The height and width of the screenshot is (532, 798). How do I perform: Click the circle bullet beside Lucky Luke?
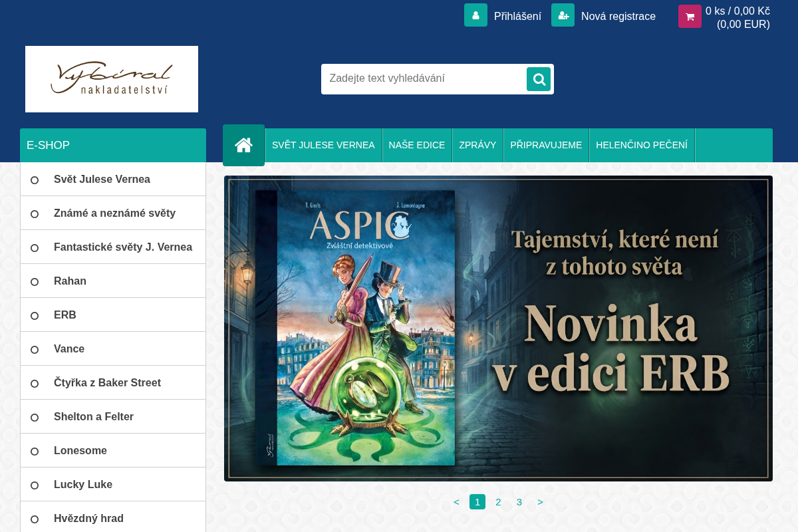click(x=35, y=485)
